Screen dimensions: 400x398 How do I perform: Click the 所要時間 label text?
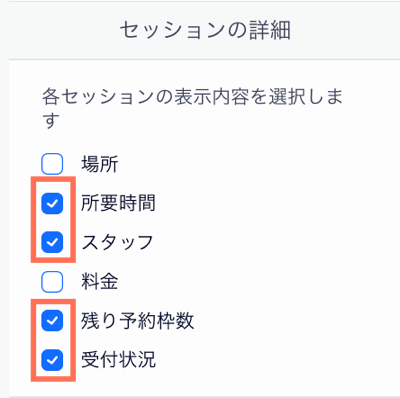[118, 203]
